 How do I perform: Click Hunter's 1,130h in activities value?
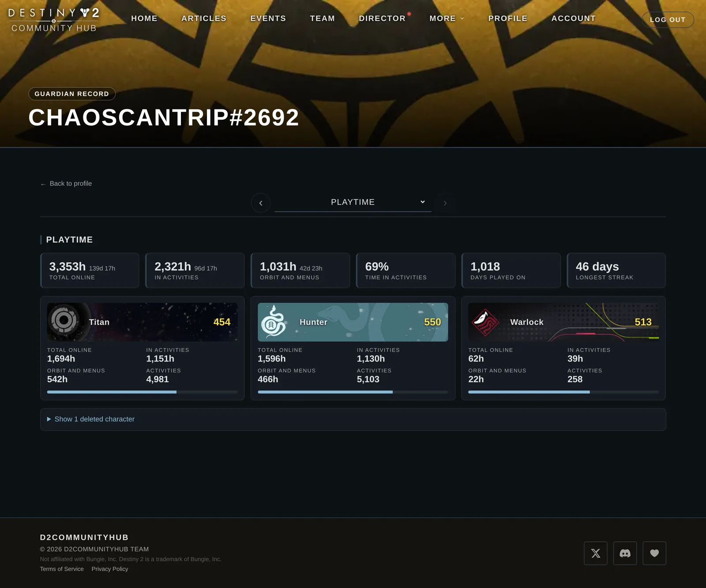[x=371, y=359]
